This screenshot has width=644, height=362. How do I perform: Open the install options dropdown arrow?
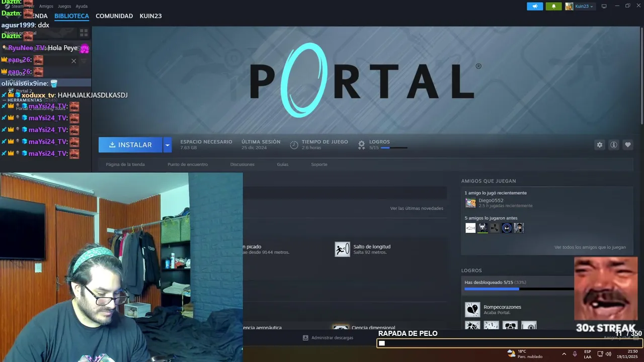(168, 145)
